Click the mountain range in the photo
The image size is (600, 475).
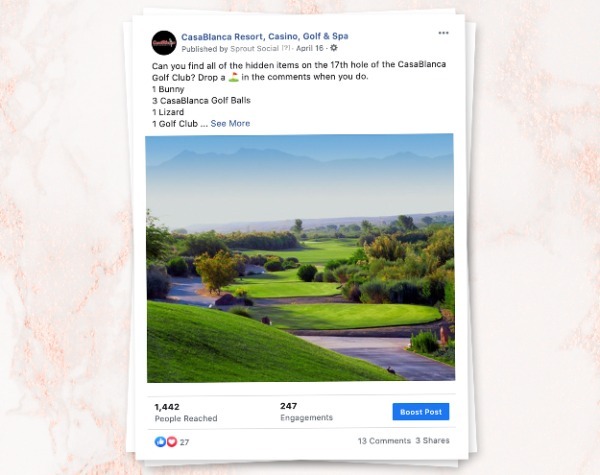[300, 159]
